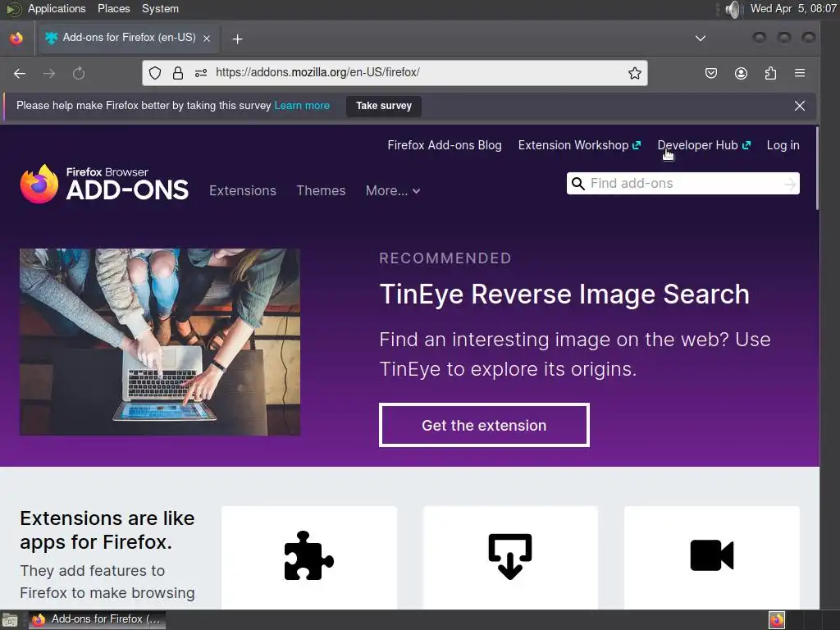Expand the More... dropdown menu
This screenshot has height=630, width=840.
[x=393, y=190]
